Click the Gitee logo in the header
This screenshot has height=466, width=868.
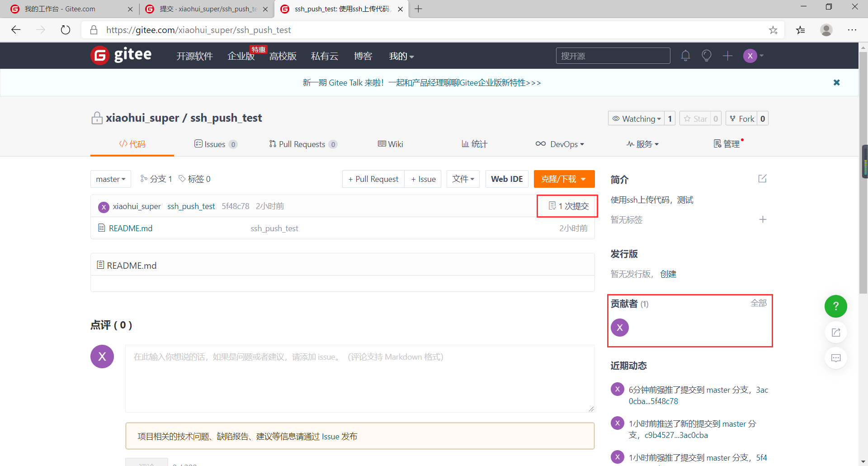(x=121, y=55)
